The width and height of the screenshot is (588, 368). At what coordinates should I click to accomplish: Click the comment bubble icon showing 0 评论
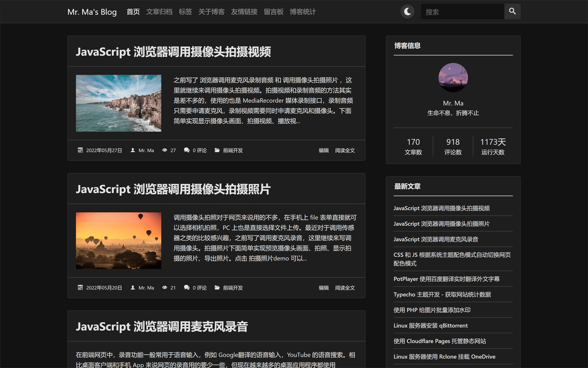pyautogui.click(x=186, y=150)
